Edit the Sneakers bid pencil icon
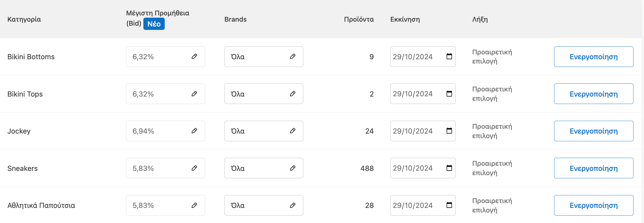This screenshot has width=644, height=223. (194, 168)
